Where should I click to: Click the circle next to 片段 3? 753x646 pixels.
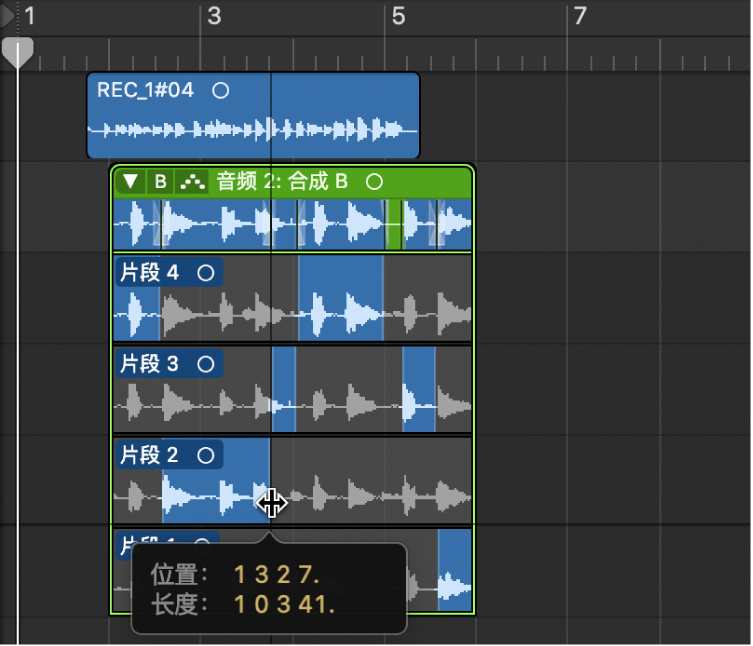[x=206, y=365]
